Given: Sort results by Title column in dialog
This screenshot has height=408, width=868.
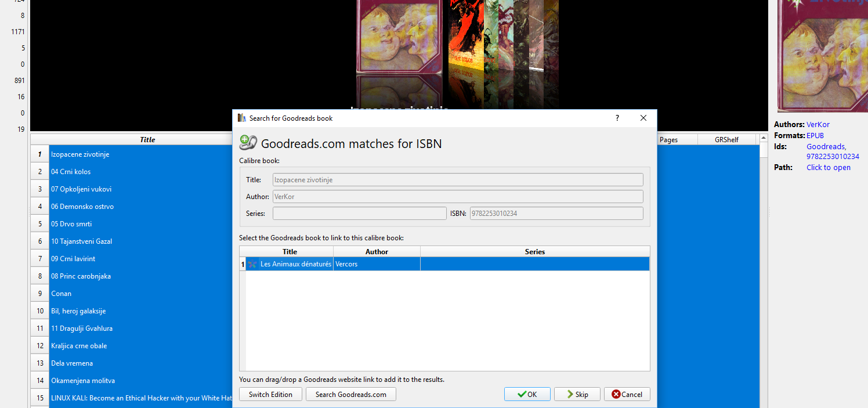Looking at the screenshot, I should 290,251.
